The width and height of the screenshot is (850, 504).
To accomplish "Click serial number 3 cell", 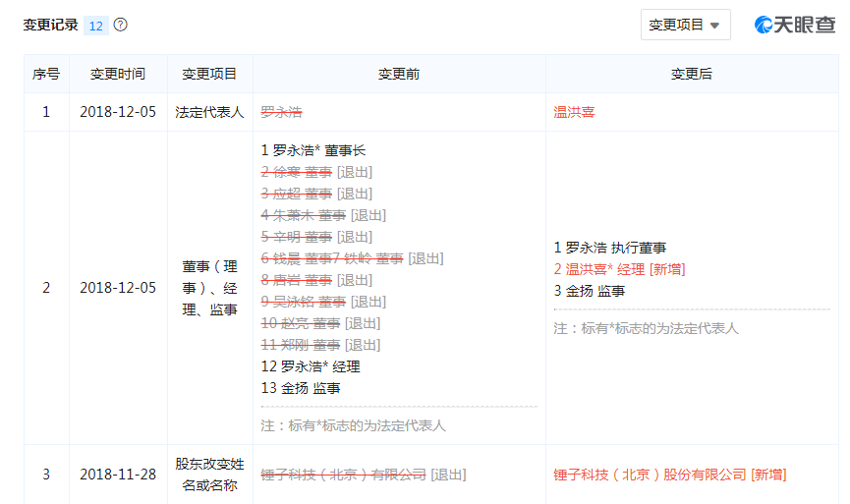I will pos(46,475).
